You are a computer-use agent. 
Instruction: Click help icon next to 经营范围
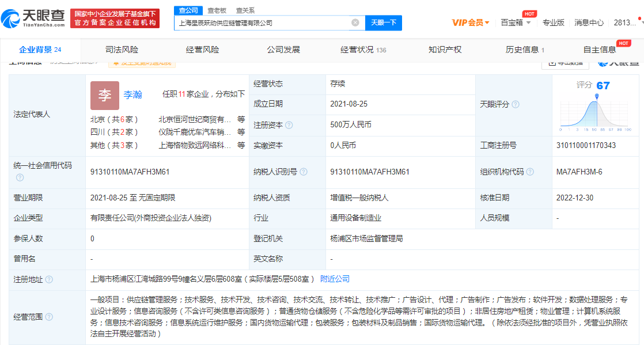(x=49, y=317)
